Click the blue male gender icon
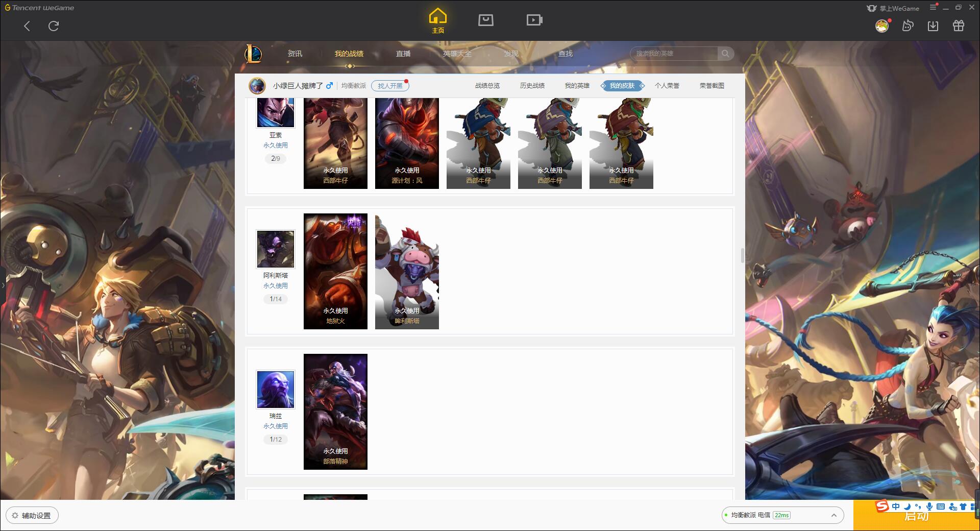Image resolution: width=980 pixels, height=531 pixels. click(x=329, y=86)
